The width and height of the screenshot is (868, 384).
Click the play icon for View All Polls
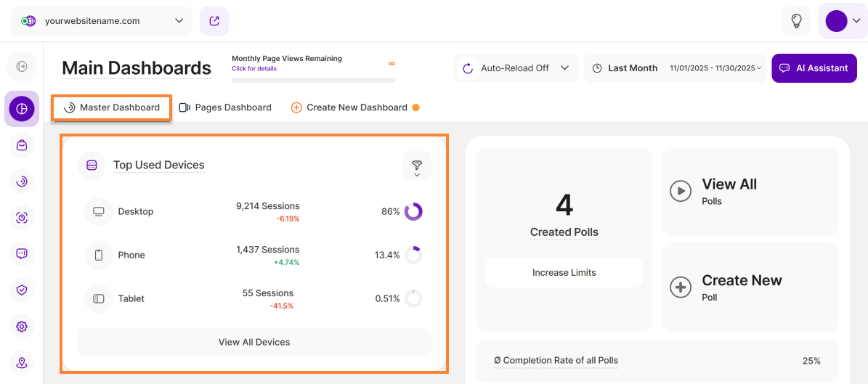(680, 191)
